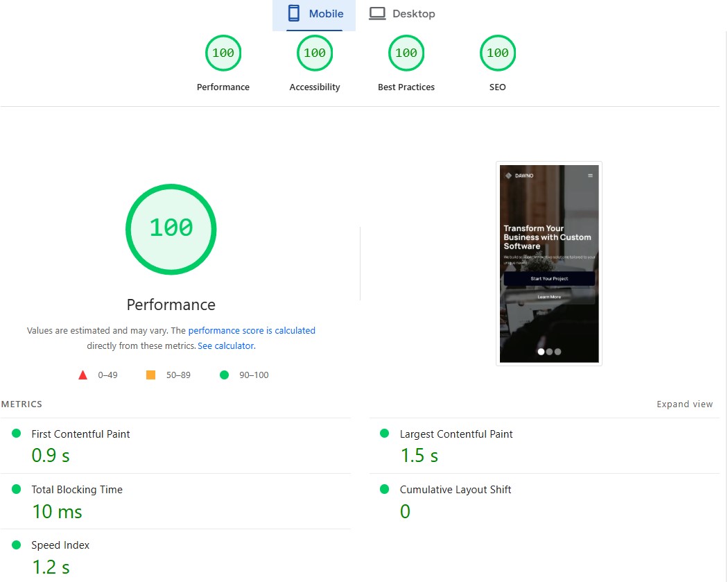Click the red triangle legend marker
Viewport: 728px width, 582px height.
pyautogui.click(x=83, y=375)
